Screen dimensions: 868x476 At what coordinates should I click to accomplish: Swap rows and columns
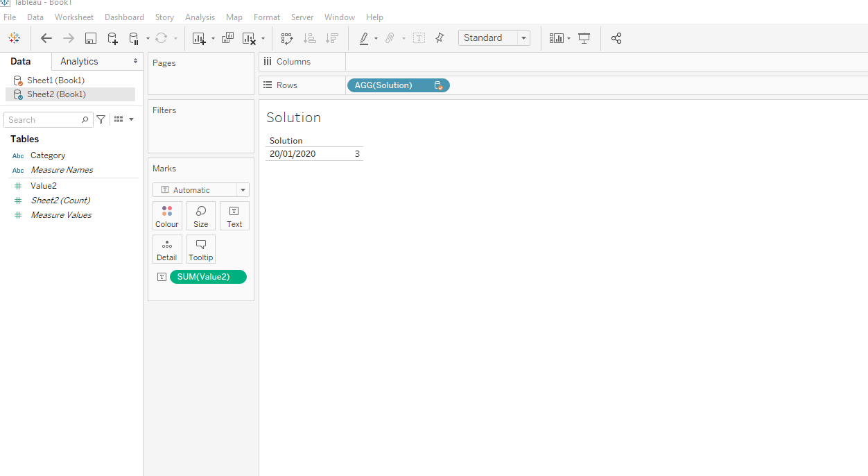(x=287, y=38)
